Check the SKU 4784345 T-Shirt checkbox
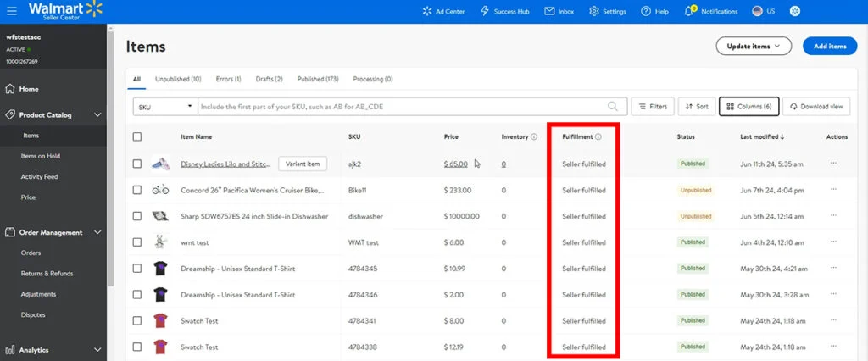Image resolution: width=868 pixels, height=361 pixels. (x=137, y=268)
